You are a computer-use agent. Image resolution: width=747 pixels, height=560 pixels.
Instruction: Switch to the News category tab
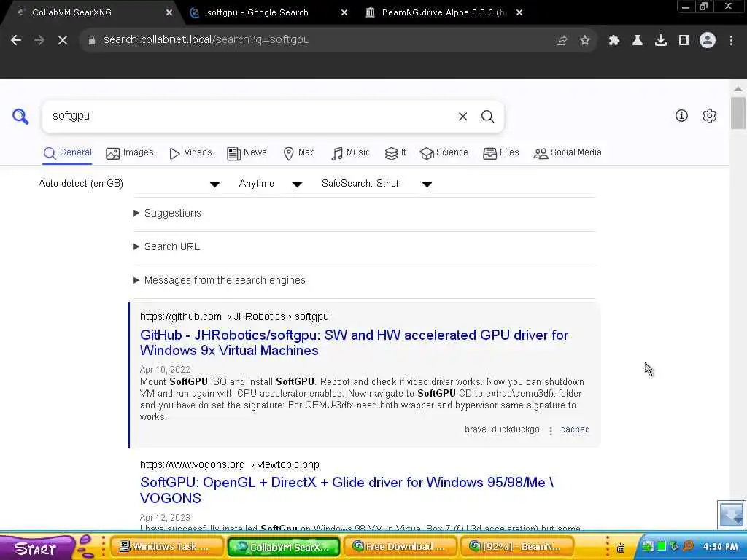247,153
